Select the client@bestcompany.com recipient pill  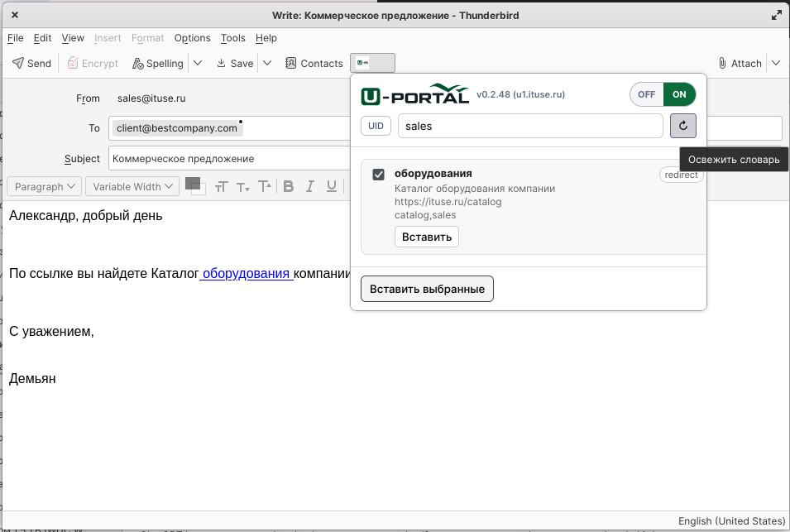[177, 128]
